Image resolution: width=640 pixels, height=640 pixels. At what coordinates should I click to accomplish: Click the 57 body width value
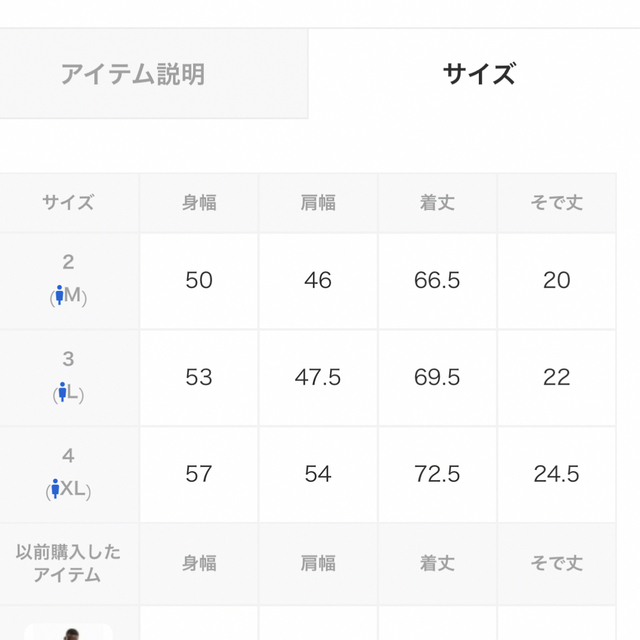[199, 475]
